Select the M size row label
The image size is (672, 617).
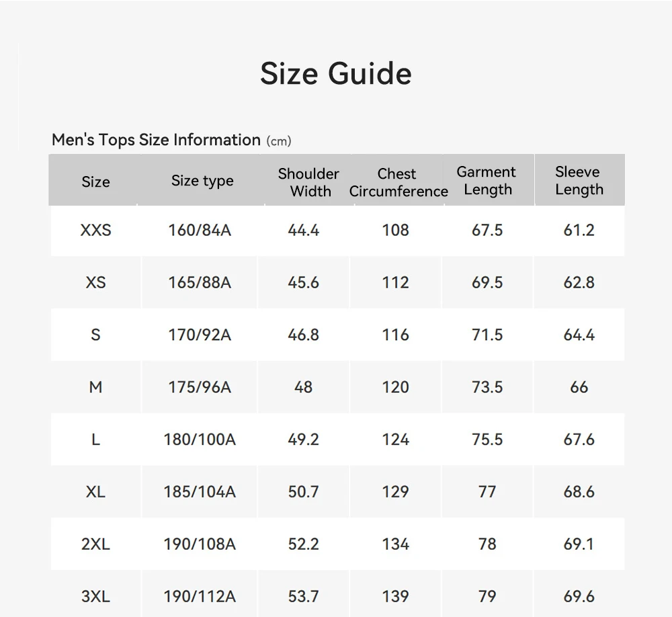(95, 387)
